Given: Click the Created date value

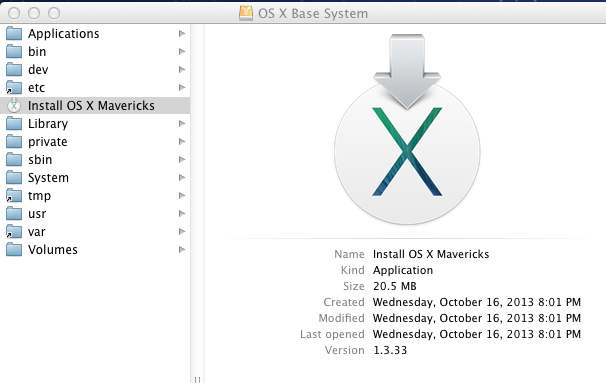Looking at the screenshot, I should [477, 302].
